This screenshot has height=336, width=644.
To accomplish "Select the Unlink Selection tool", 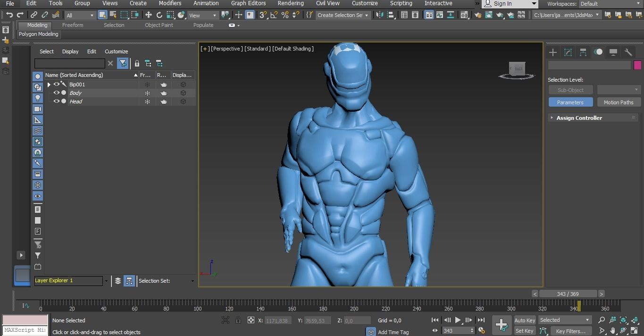I will (45, 15).
